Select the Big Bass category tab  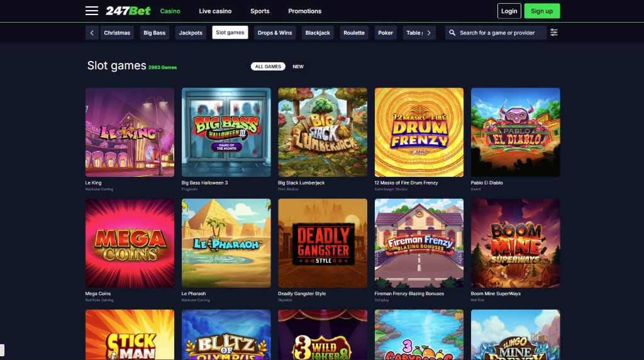point(155,33)
